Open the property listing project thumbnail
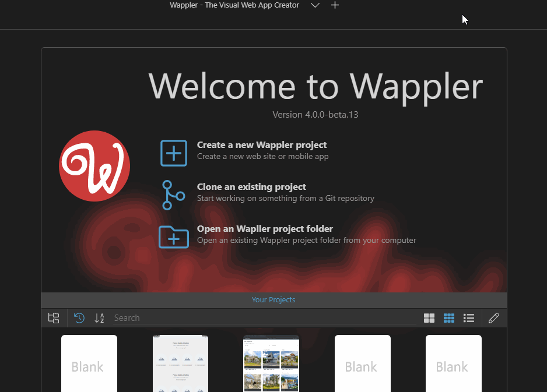This screenshot has height=392, width=547. coord(271,363)
